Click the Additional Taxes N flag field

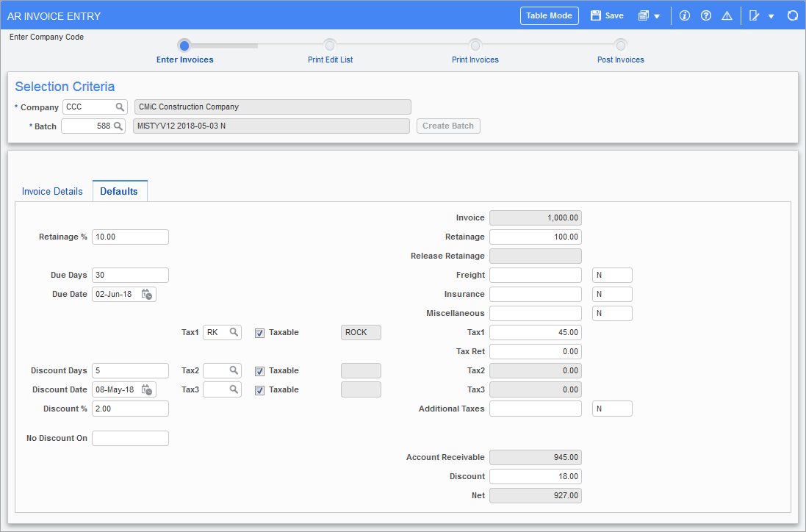tap(612, 409)
